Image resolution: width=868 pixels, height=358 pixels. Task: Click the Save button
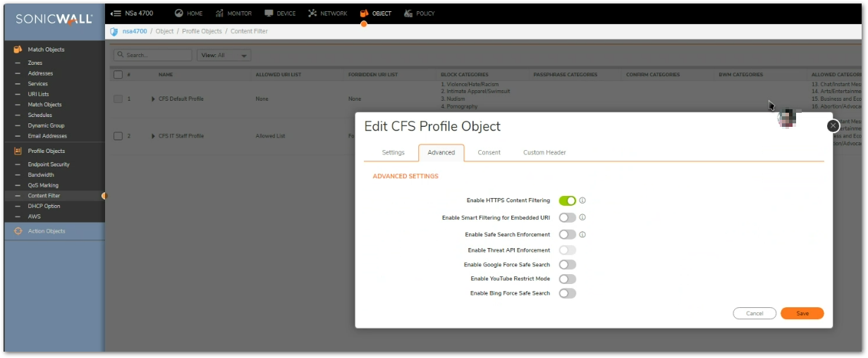pos(802,314)
